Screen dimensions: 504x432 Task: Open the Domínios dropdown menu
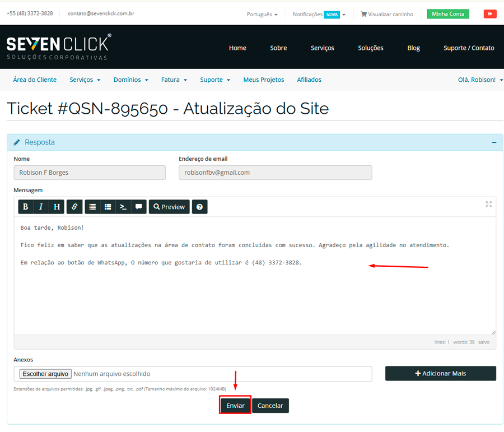(x=130, y=80)
